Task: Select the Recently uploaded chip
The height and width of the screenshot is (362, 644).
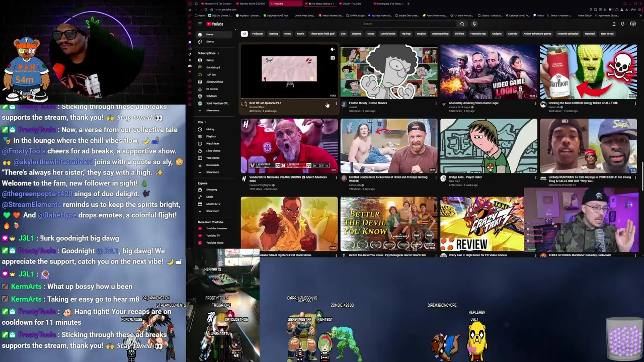Action: click(568, 34)
